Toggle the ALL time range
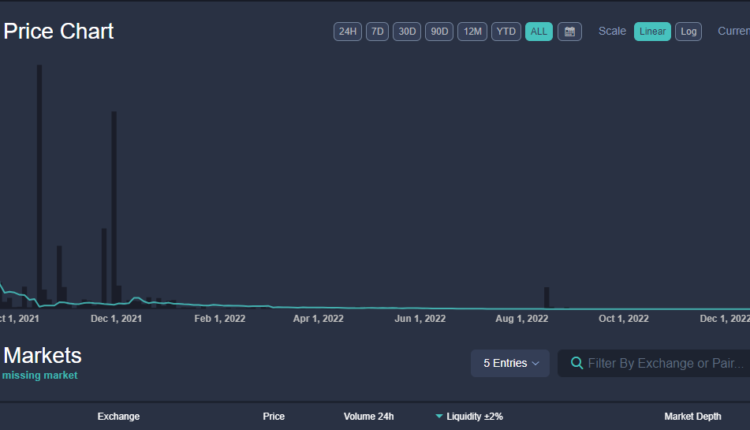The image size is (750, 430). 539,31
